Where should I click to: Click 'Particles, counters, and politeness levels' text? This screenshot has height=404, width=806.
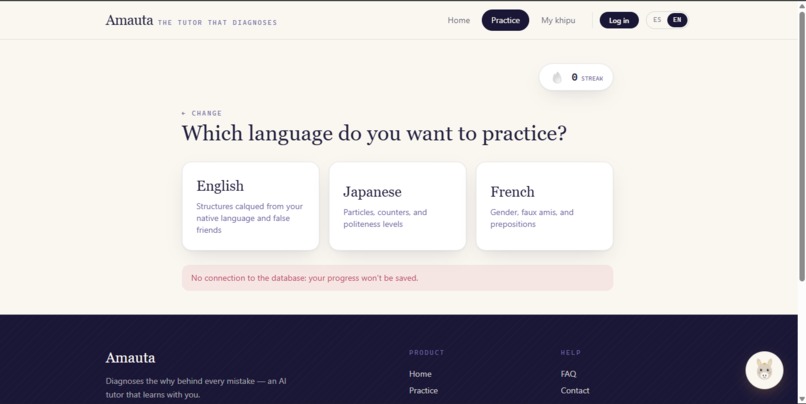point(385,218)
